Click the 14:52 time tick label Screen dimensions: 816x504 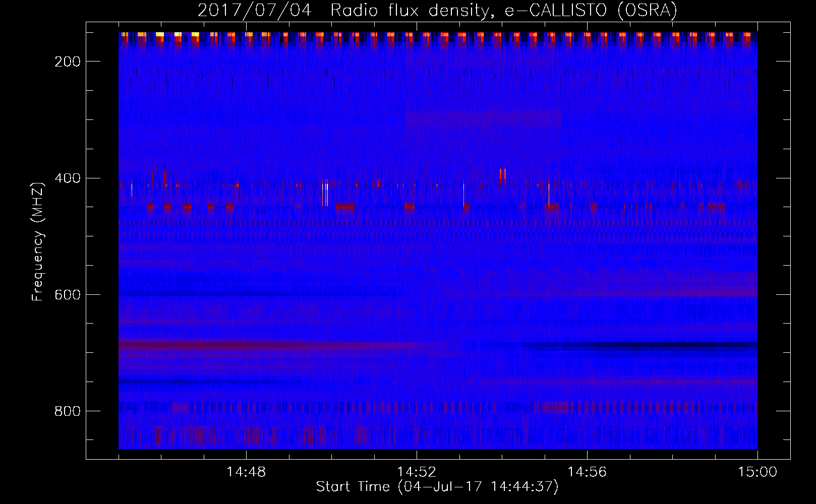417,472
